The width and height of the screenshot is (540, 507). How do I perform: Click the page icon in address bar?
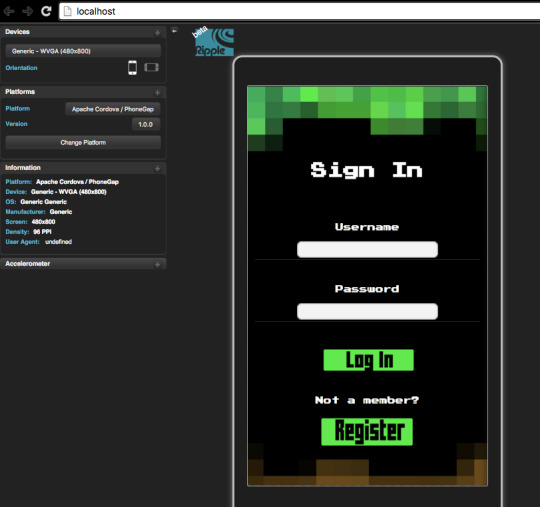68,11
